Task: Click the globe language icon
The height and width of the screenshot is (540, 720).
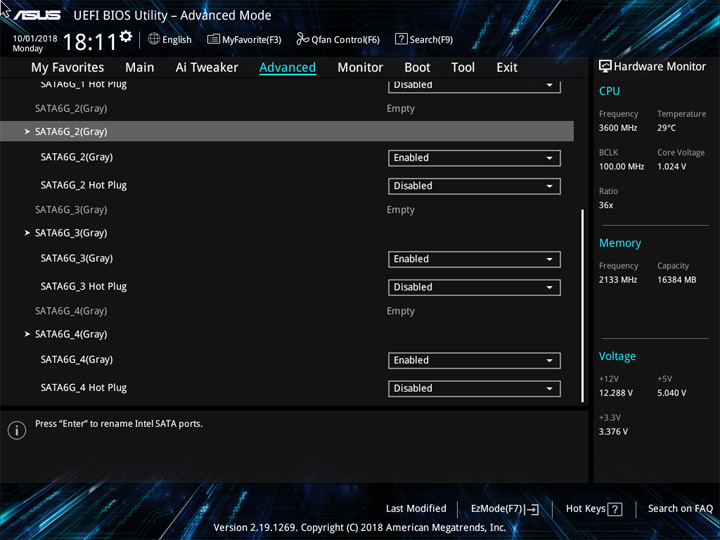Action: tap(154, 39)
